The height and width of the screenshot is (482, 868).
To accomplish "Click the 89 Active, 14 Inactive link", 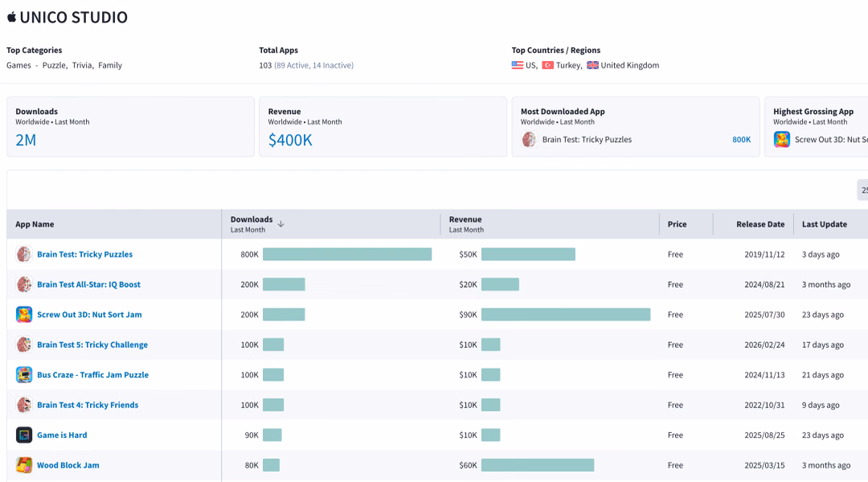I will coord(314,65).
